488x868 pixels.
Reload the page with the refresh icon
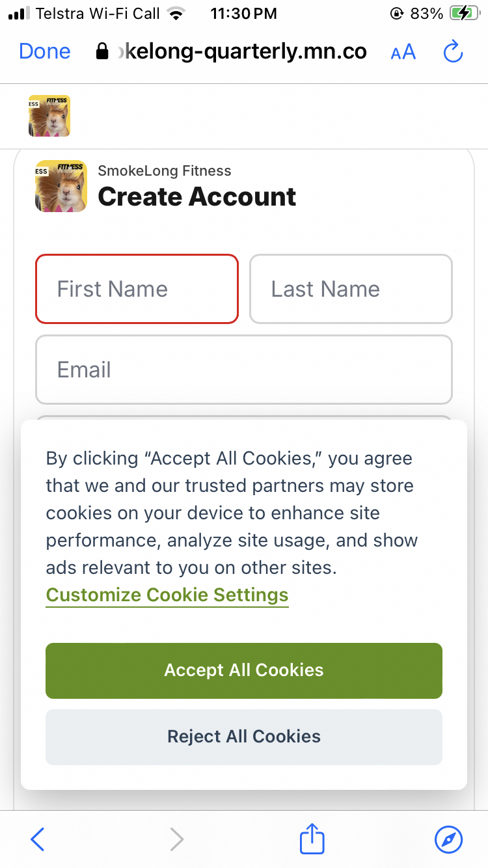click(x=453, y=51)
